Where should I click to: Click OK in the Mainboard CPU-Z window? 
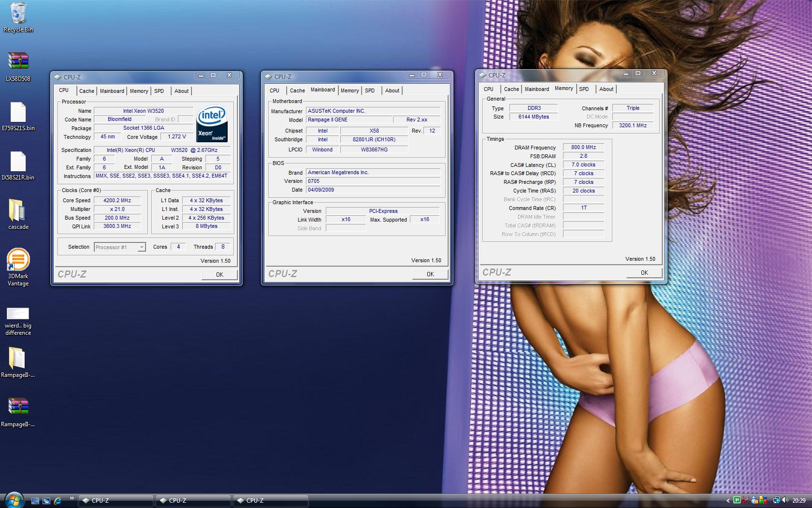pyautogui.click(x=430, y=274)
